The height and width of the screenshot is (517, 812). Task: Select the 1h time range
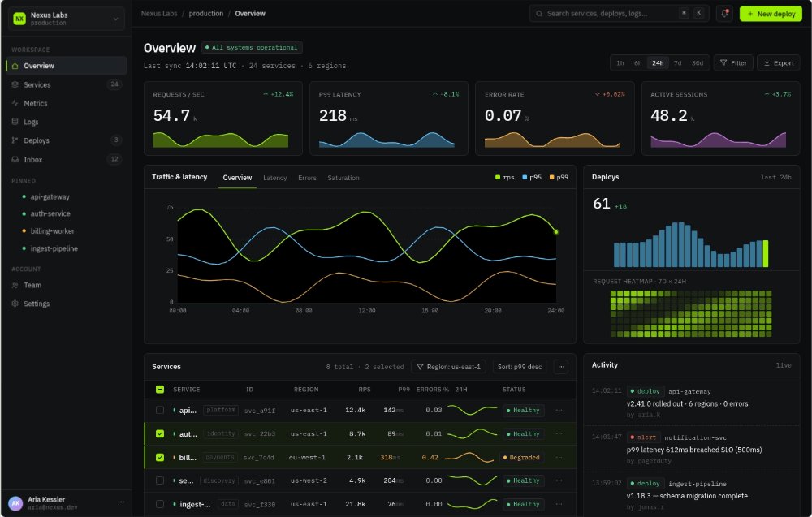(x=620, y=63)
